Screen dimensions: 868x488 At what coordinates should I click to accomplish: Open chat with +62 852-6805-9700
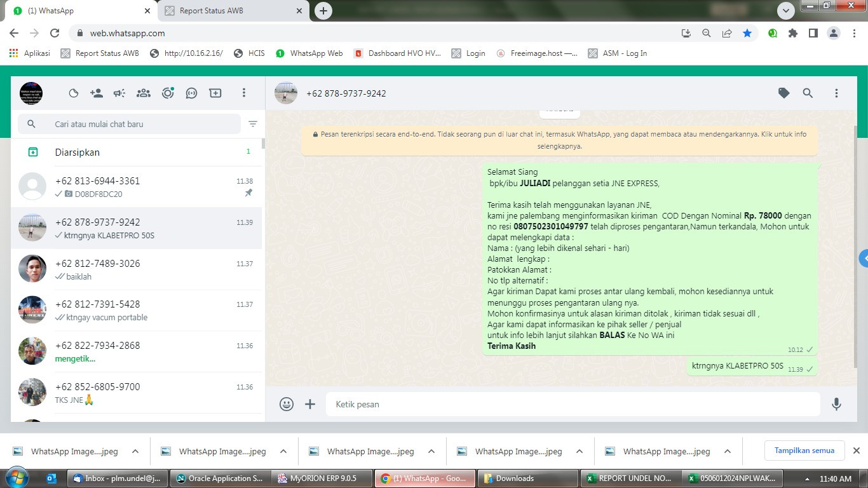click(x=137, y=393)
